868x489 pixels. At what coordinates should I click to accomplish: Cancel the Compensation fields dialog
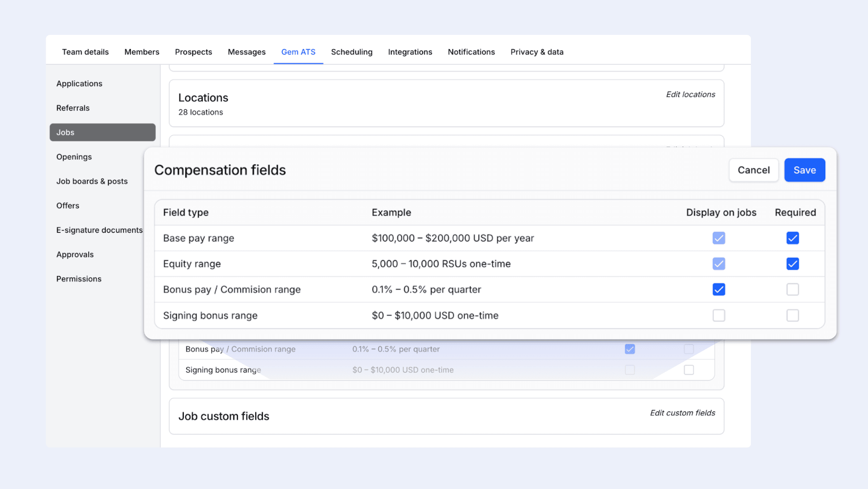click(x=753, y=170)
